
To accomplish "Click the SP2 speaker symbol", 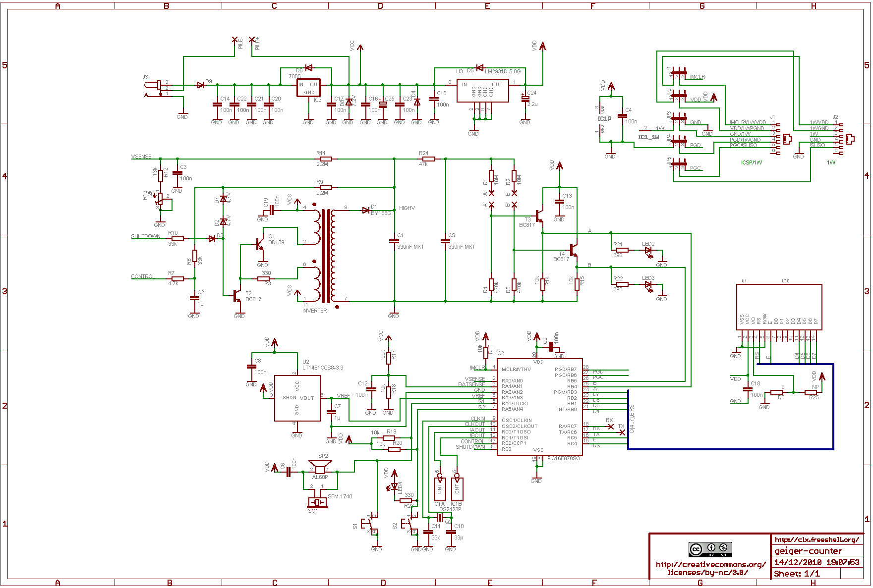I will [x=320, y=467].
